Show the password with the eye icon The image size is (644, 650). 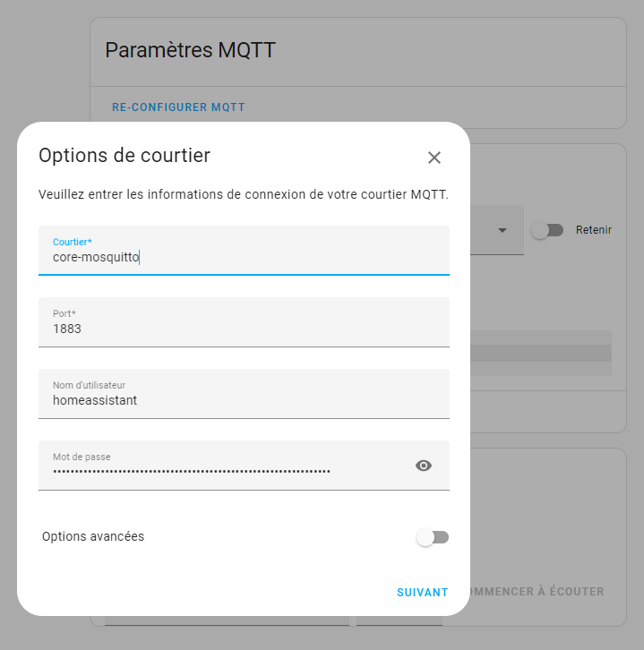[x=424, y=466]
